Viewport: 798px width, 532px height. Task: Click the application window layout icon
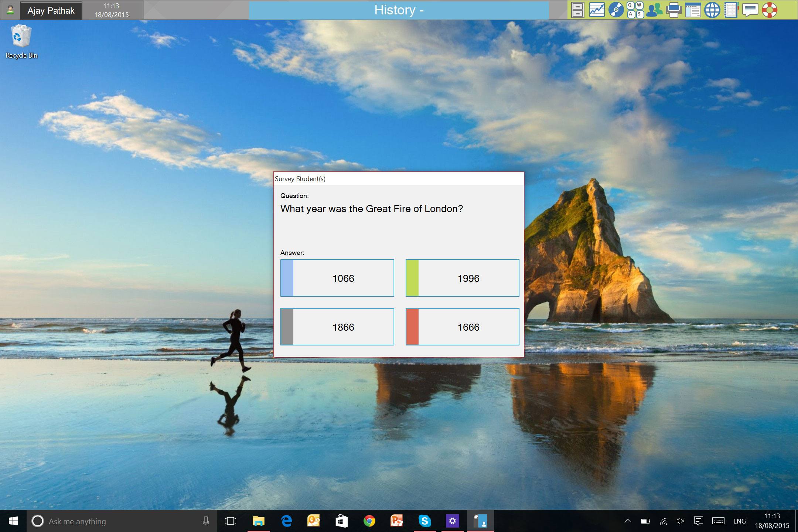[693, 10]
